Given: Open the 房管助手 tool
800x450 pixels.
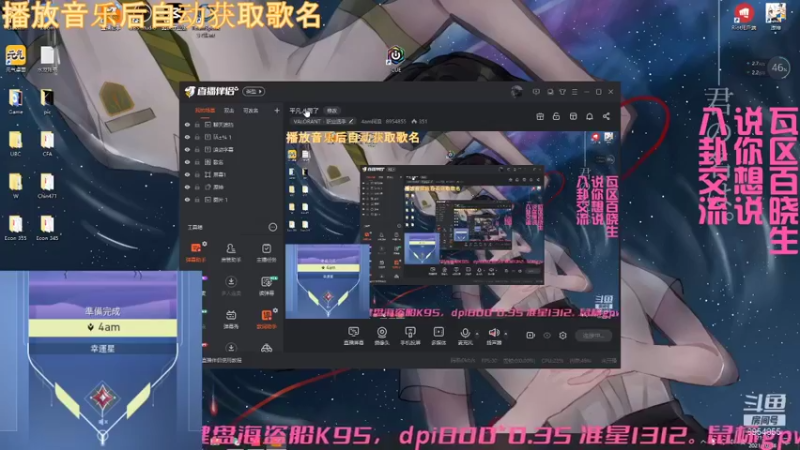Looking at the screenshot, I should 231,252.
